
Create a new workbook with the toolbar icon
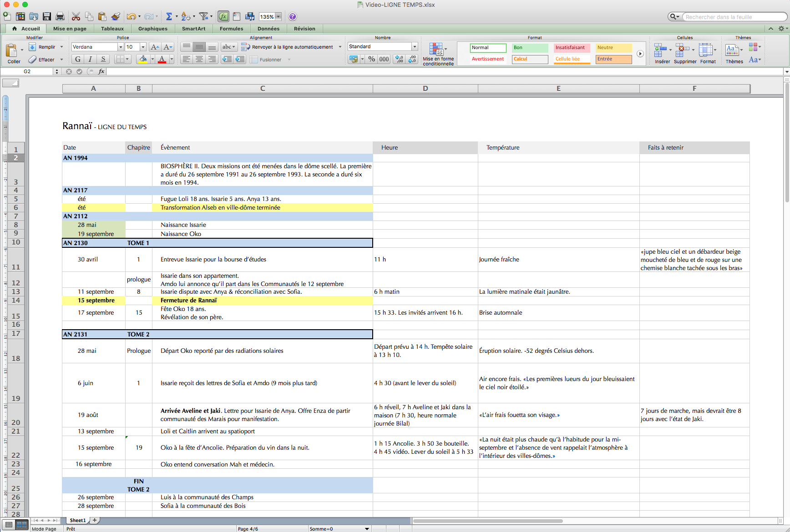click(x=7, y=16)
